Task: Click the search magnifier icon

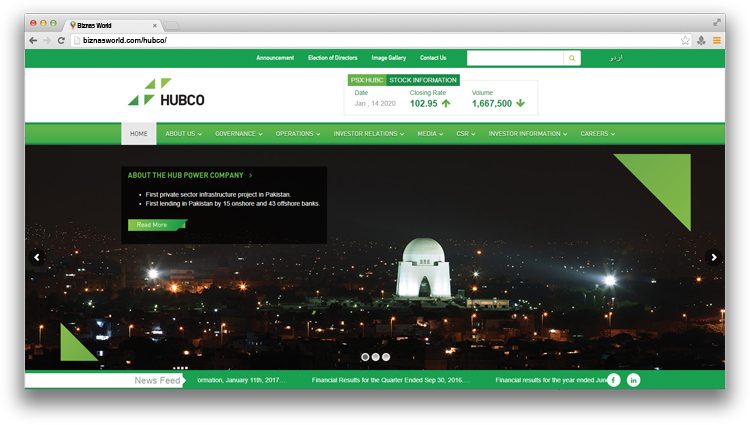Action: point(572,58)
